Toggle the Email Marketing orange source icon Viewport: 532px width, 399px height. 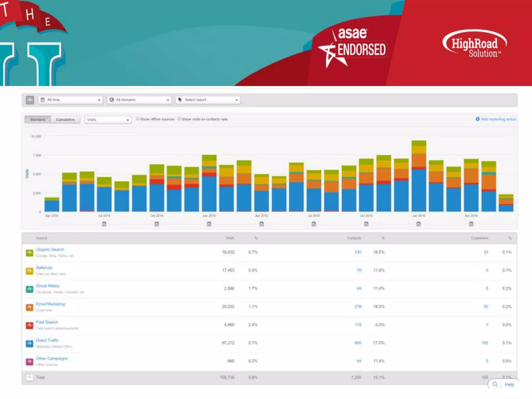tap(29, 307)
